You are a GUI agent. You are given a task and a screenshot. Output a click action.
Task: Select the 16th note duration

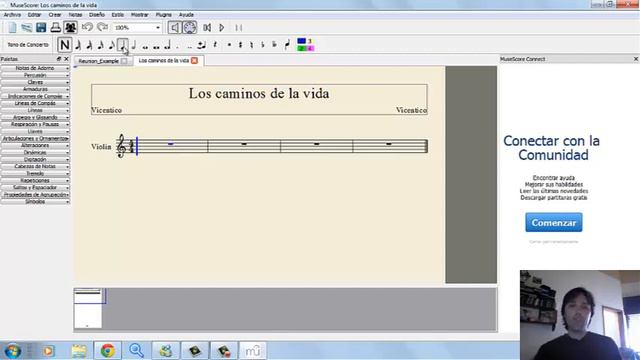coord(100,45)
